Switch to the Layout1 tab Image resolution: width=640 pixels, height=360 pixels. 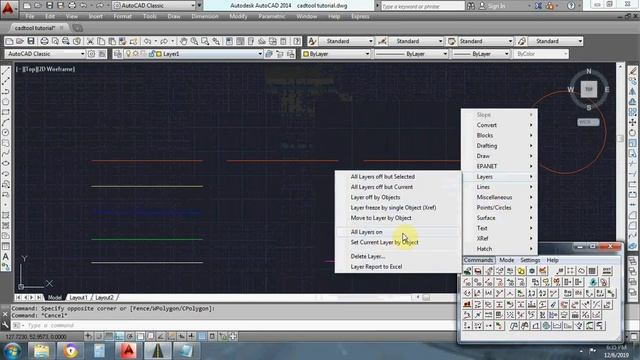click(78, 298)
